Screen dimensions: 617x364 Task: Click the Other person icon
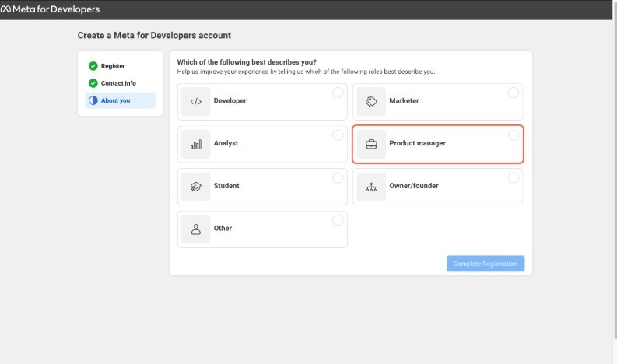(195, 229)
